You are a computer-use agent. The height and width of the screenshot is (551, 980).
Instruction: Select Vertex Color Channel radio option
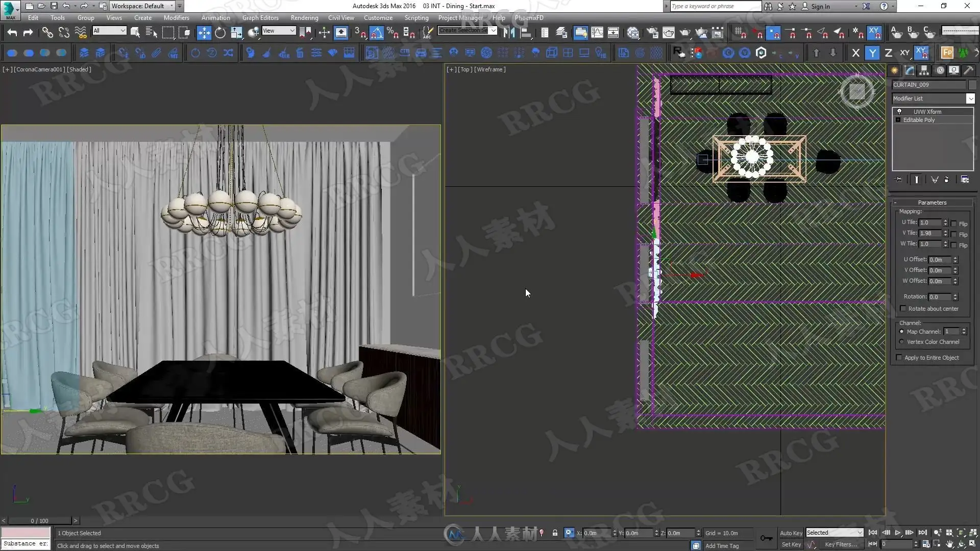(x=901, y=342)
